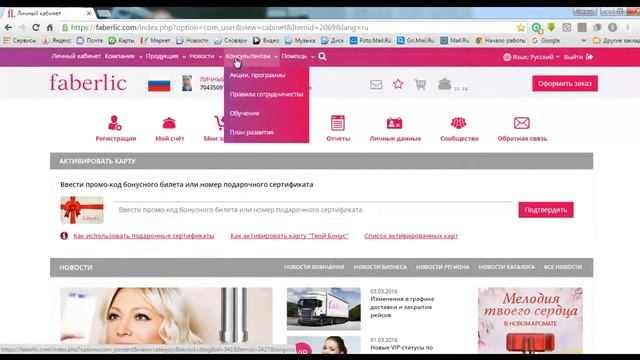Open favorites star icon in the header
The width and height of the screenshot is (640, 360).
(x=398, y=84)
